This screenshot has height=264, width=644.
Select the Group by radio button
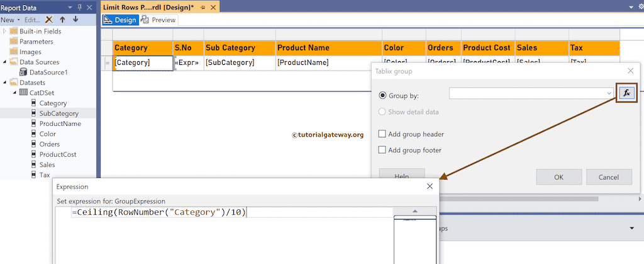pos(382,95)
